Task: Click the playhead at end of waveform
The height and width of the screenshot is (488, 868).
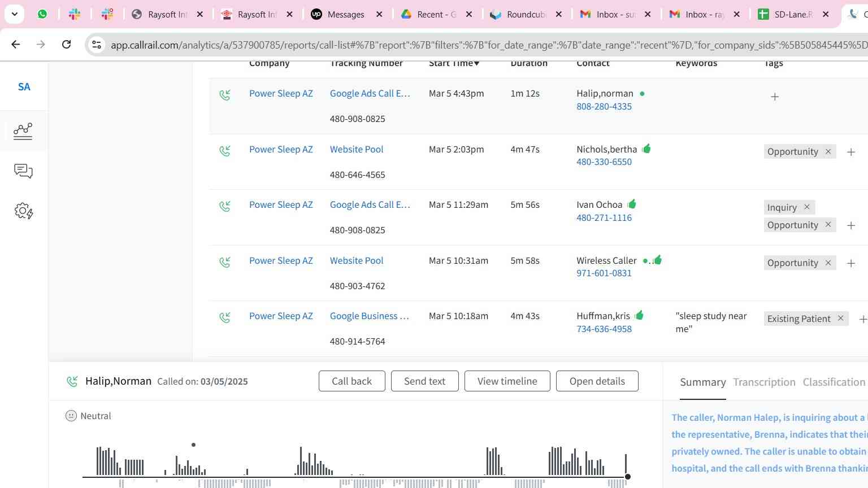Action: [x=627, y=477]
